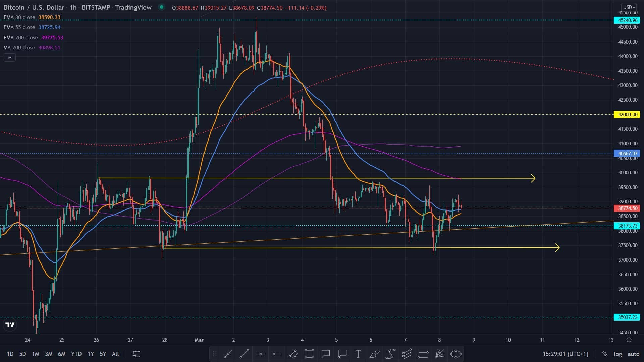Select the upper yellow arrow line at 39800
The image size is (644, 362).
(316, 178)
